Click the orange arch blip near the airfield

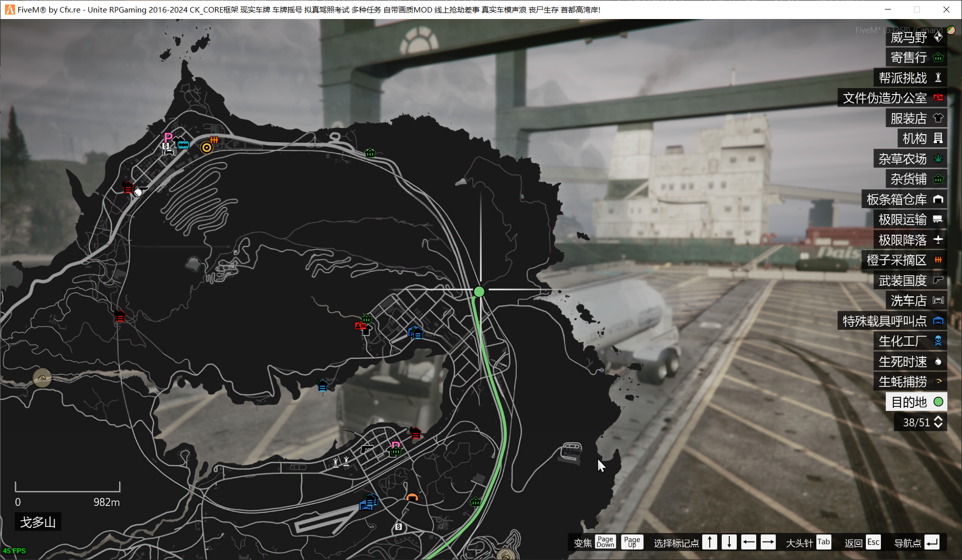click(412, 497)
